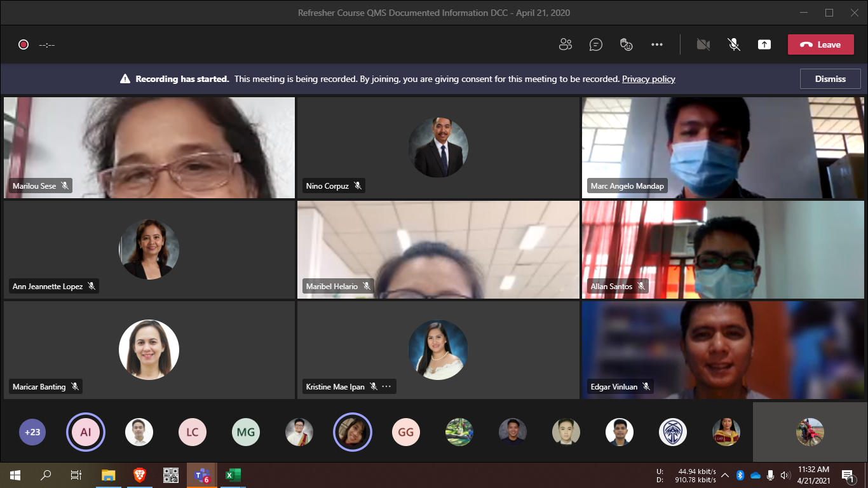Click the red recording indicator icon
This screenshot has width=868, height=488.
[x=24, y=44]
